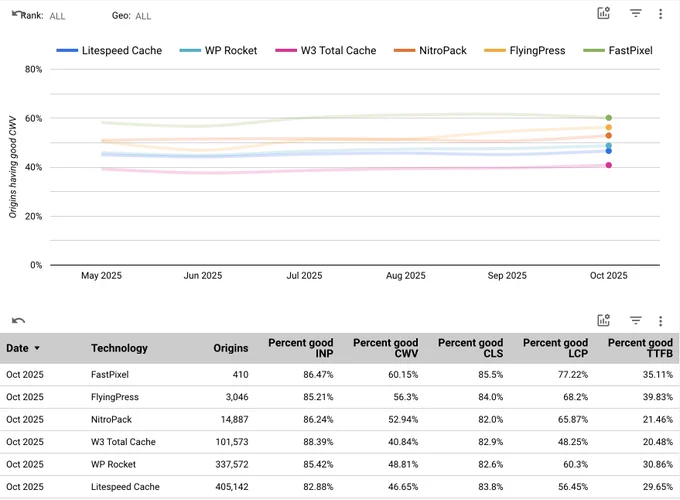Screen dimensions: 680x500
Task: Open the Rank filter showing ALL
Action: pyautogui.click(x=57, y=16)
